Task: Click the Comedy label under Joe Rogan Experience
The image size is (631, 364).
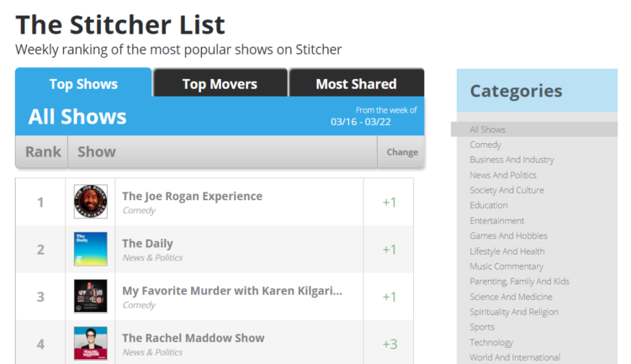Action: (139, 210)
